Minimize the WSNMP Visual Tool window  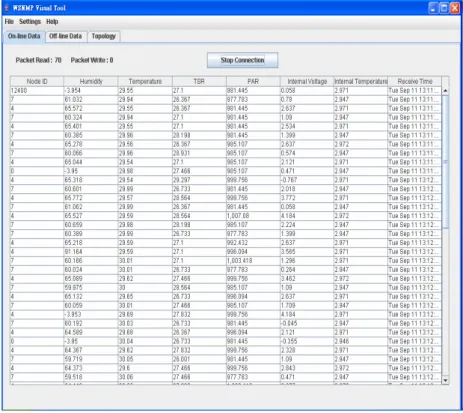pos(433,8)
